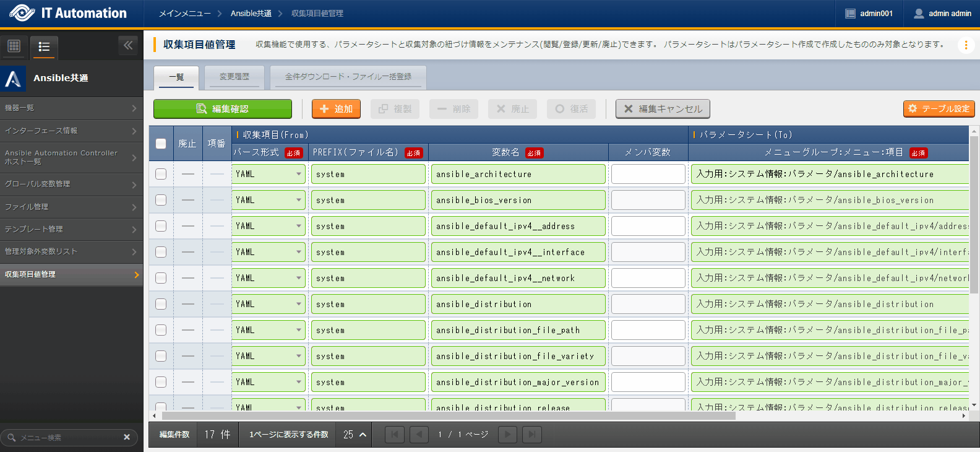
Task: Expand the rows-per-page 25 selector
Action: click(x=355, y=435)
